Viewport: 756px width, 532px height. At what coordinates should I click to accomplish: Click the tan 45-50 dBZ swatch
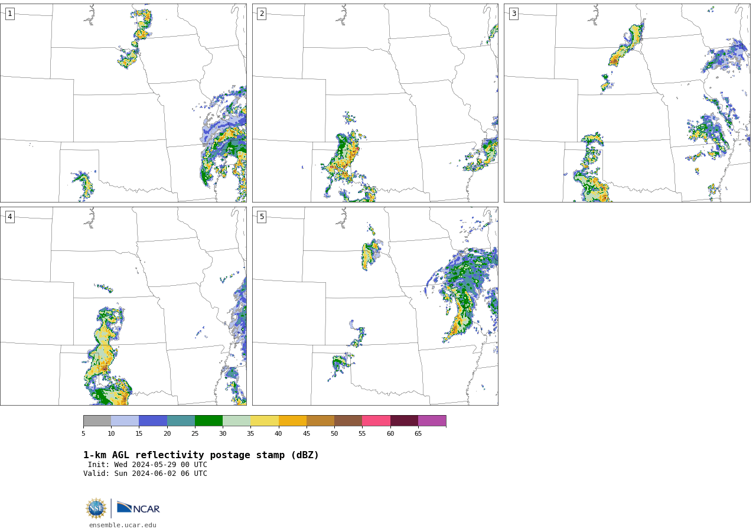coord(320,420)
